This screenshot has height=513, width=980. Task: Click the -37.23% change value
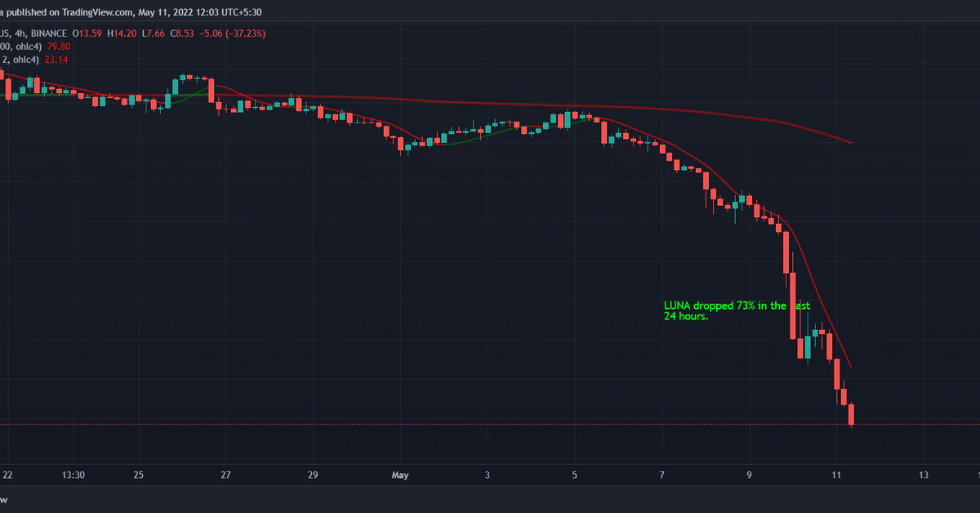click(236, 33)
